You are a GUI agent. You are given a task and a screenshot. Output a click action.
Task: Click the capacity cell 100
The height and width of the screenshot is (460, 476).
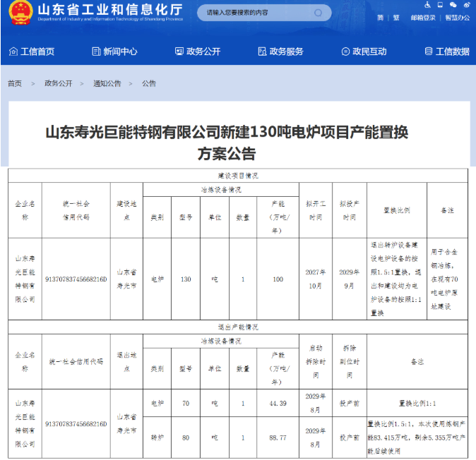pos(278,279)
